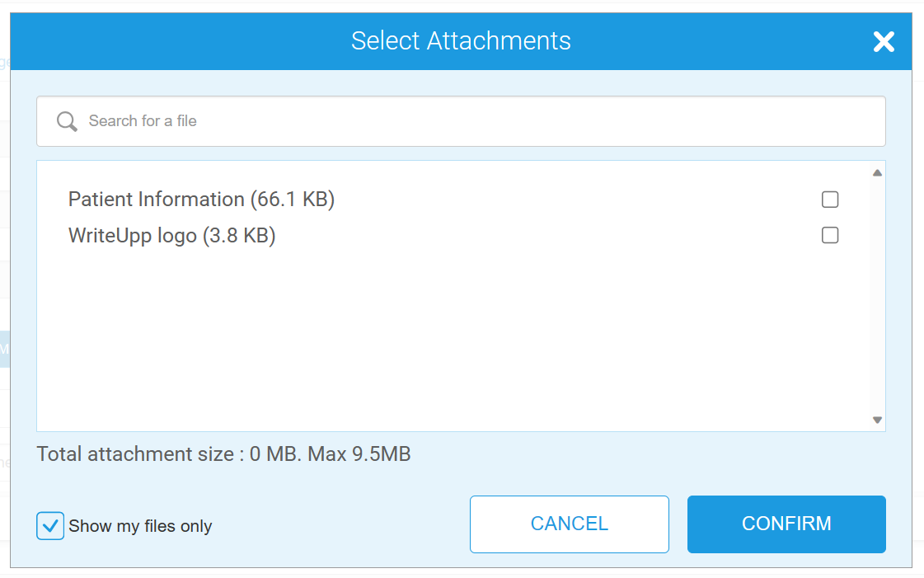This screenshot has height=578, width=924.
Task: Click empty area below the file list entries
Action: pyautogui.click(x=445, y=338)
